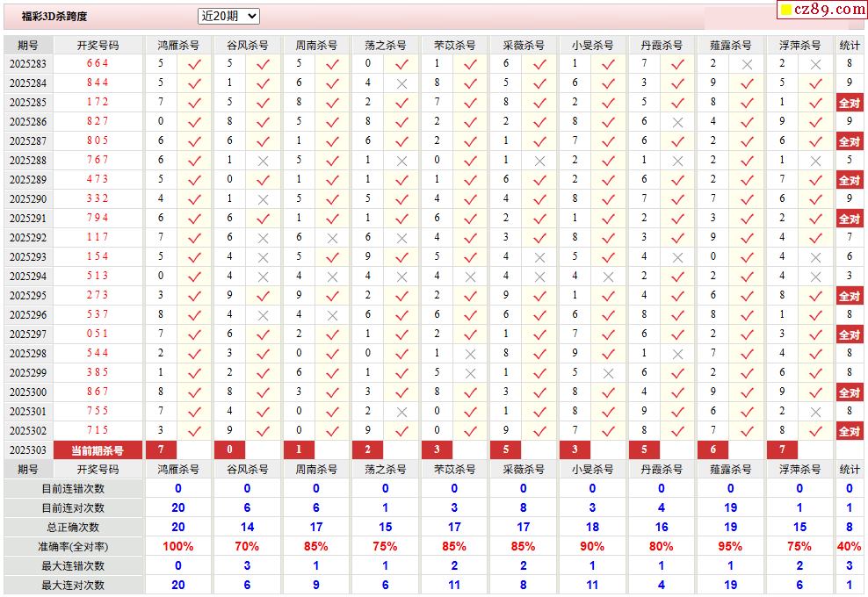The height and width of the screenshot is (597, 868).
Task: Click the 福彩3D杀跨度 page title
Action: point(54,17)
